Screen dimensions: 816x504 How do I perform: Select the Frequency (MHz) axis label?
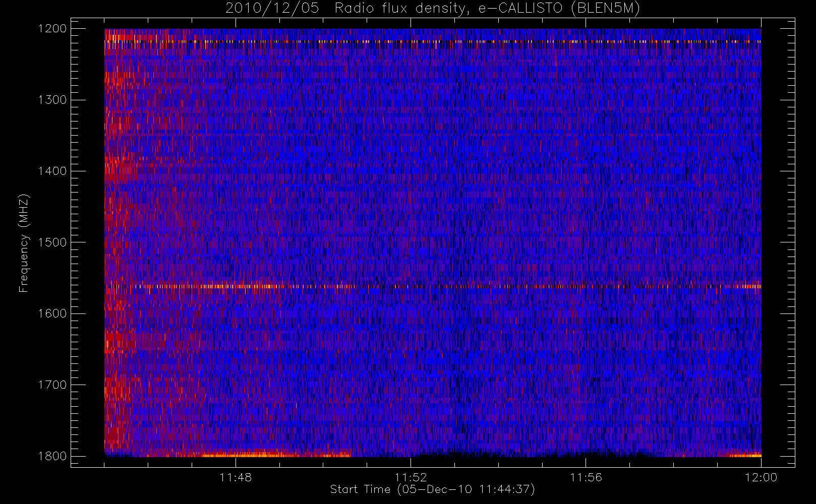23,243
